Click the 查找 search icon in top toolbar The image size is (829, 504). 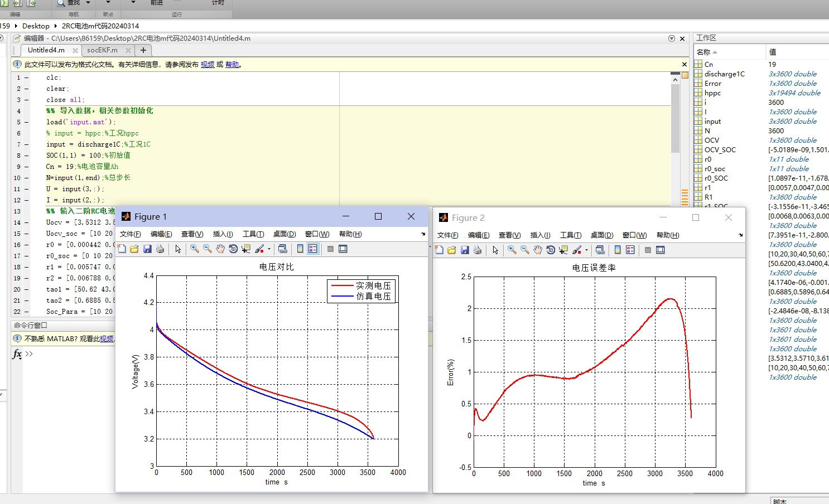(x=61, y=3)
